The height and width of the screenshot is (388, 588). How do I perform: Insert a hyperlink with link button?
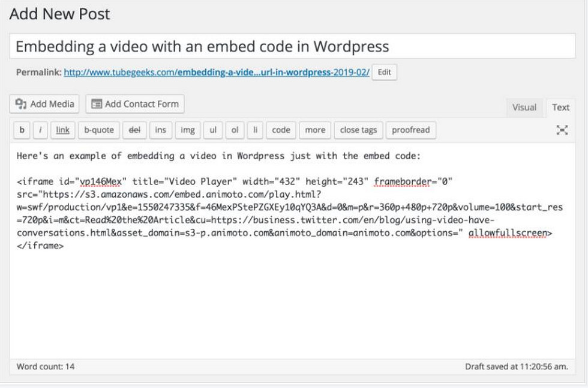click(62, 130)
